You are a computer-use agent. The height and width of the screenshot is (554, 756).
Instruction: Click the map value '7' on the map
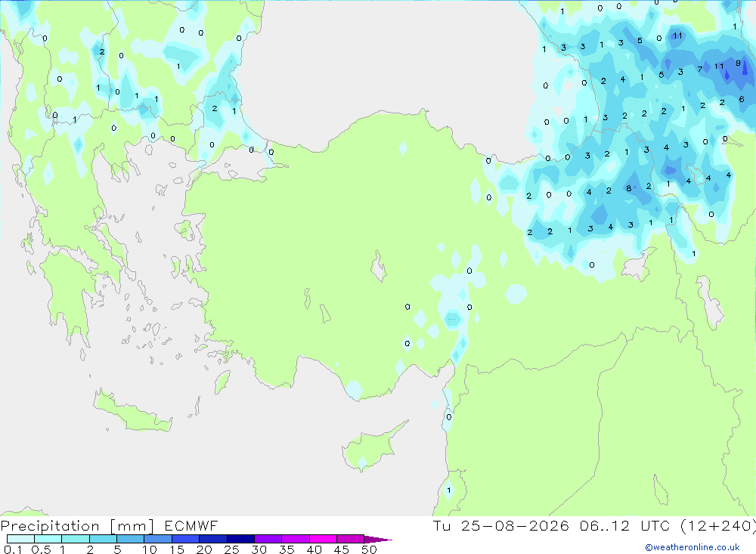coord(699,70)
